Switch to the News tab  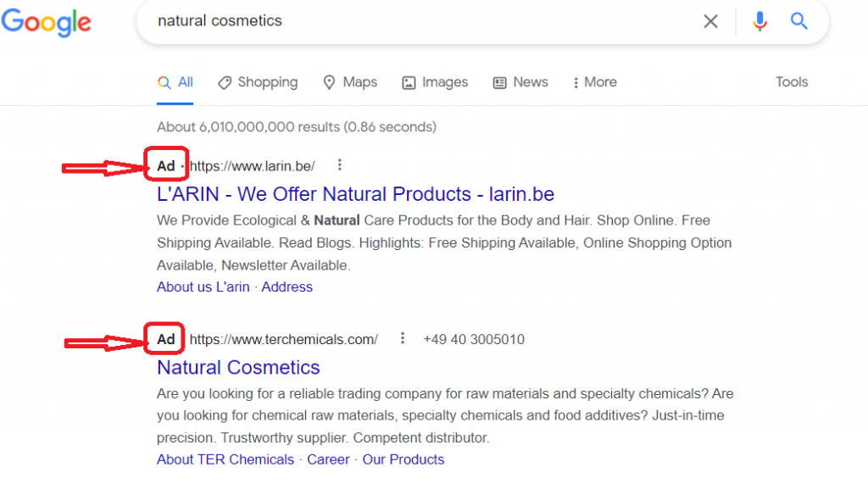[520, 82]
